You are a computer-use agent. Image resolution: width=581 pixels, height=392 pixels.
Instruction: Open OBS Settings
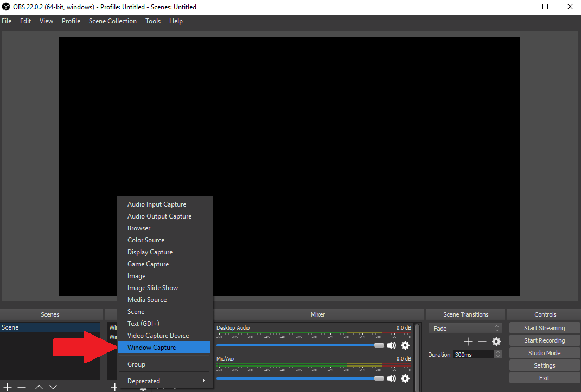544,365
